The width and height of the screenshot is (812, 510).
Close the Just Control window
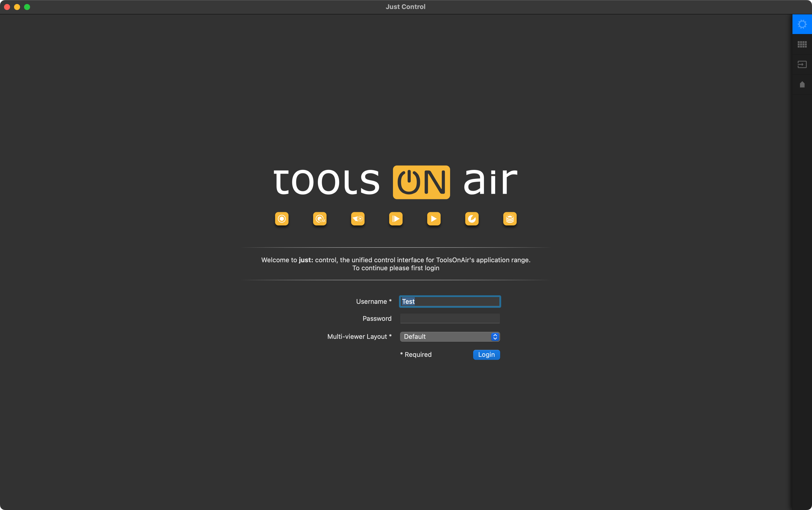point(7,7)
